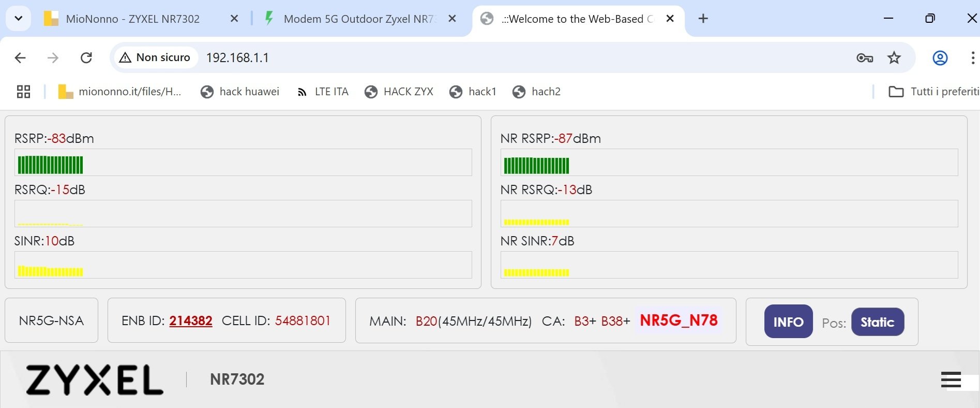Click the B3+ carrier aggregation band
The width and height of the screenshot is (980, 408).
(x=585, y=322)
